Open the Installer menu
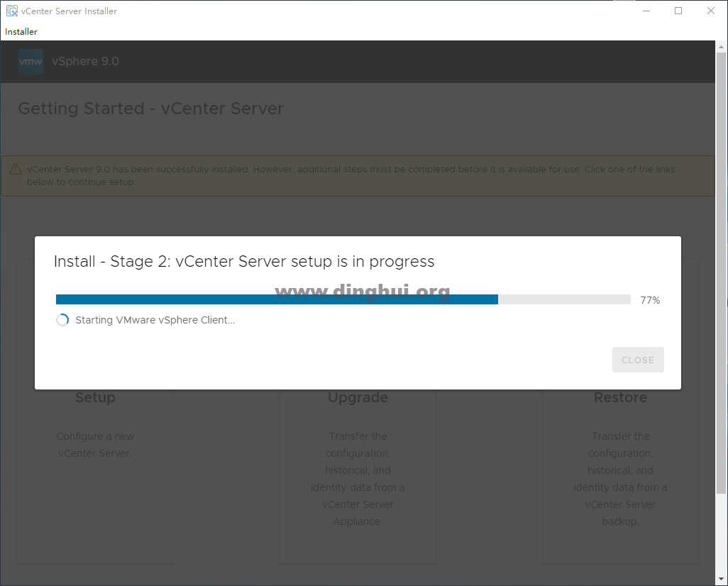 pos(21,32)
